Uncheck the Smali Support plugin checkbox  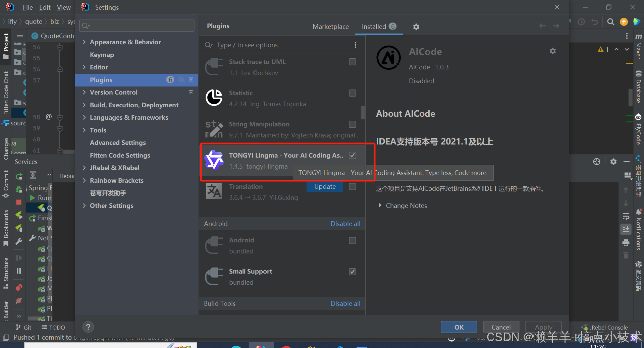353,272
